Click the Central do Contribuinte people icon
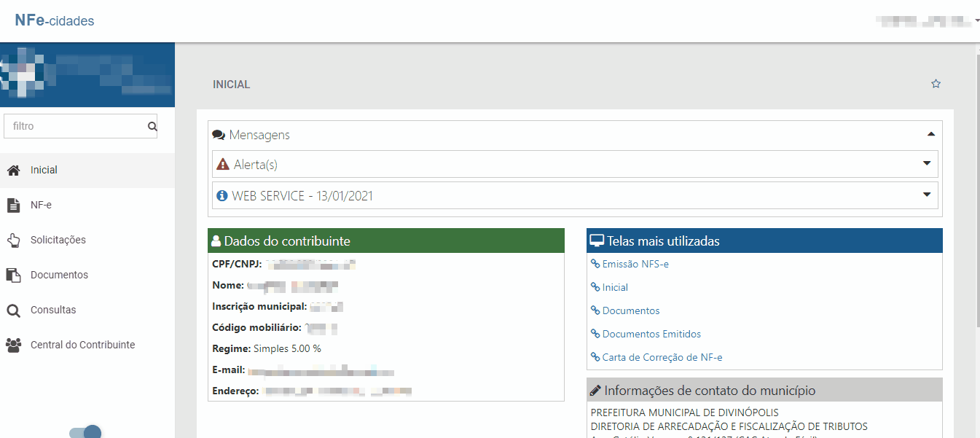The height and width of the screenshot is (438, 980). [x=12, y=344]
